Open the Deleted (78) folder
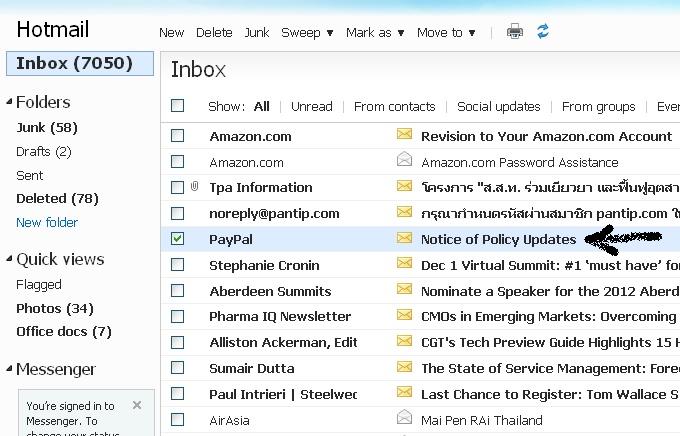Screen dimensions: 680x436 (57, 199)
